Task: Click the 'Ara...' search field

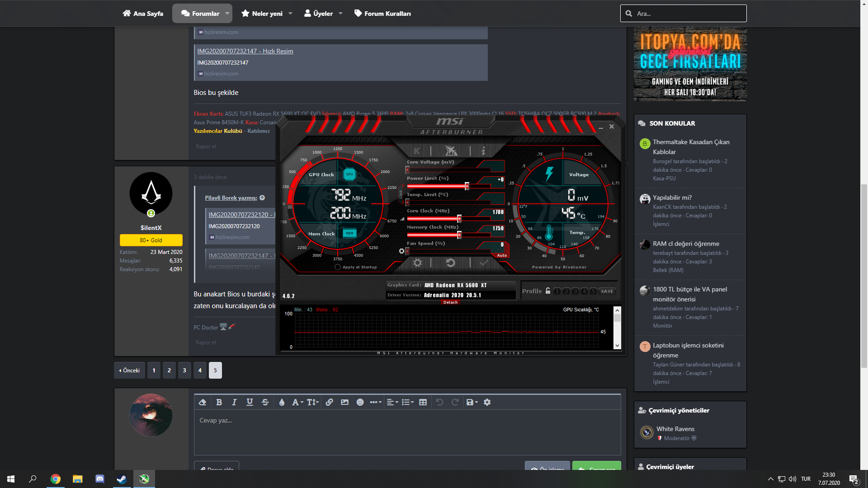Action: (x=683, y=14)
